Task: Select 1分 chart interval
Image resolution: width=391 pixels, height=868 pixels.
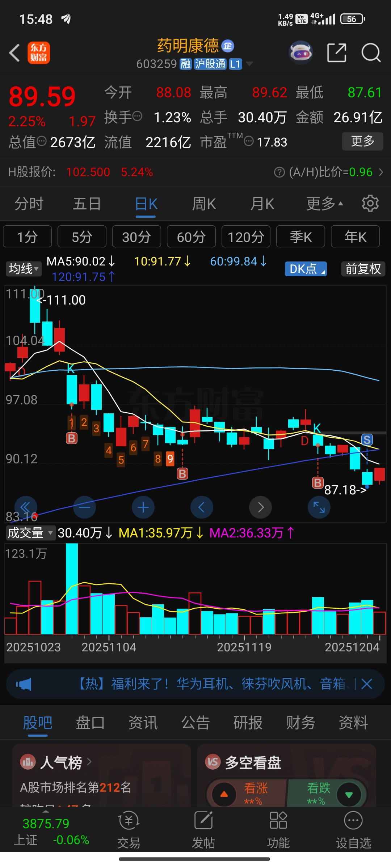Action: click(x=27, y=237)
